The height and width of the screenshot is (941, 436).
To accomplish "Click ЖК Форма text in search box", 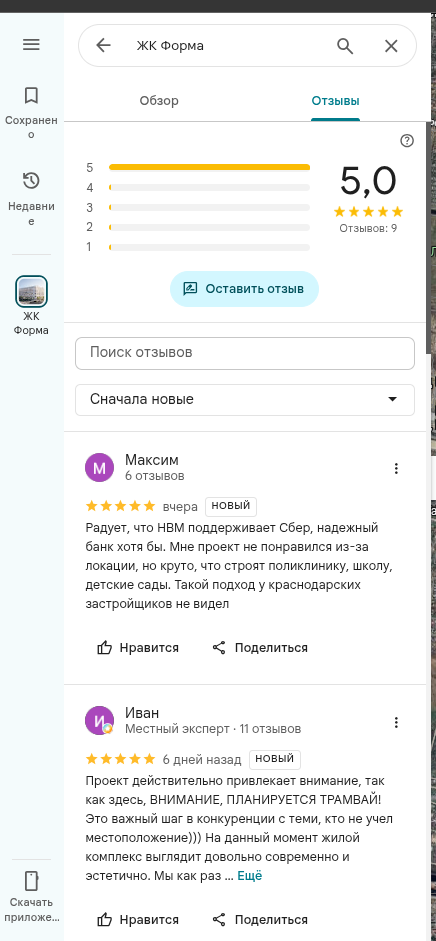I will (170, 46).
